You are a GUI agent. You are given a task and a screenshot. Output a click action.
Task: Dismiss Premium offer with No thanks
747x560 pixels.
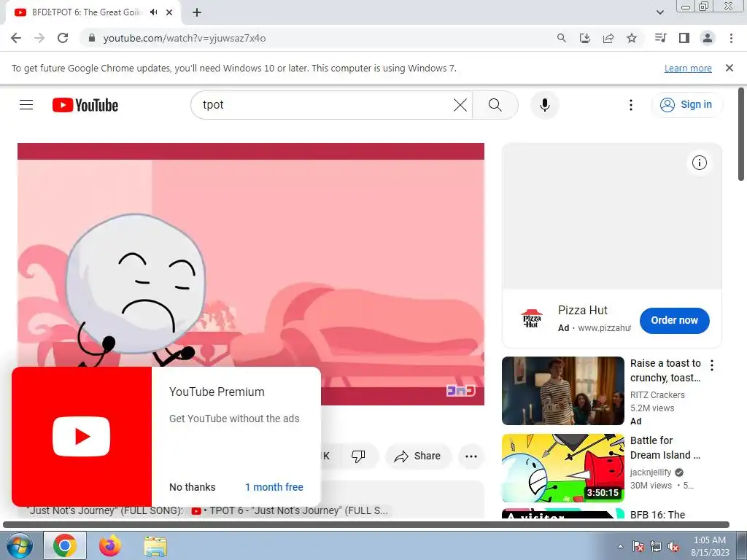192,487
